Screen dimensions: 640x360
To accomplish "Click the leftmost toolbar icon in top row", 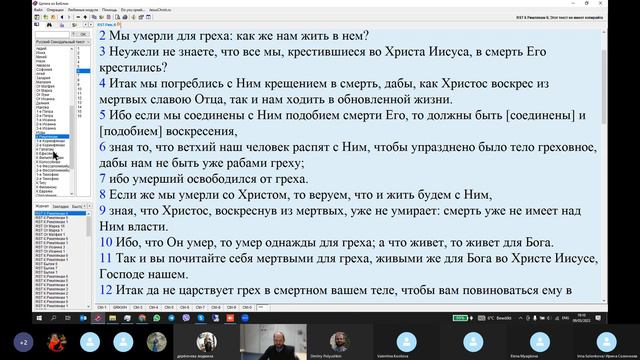I will point(37,17).
